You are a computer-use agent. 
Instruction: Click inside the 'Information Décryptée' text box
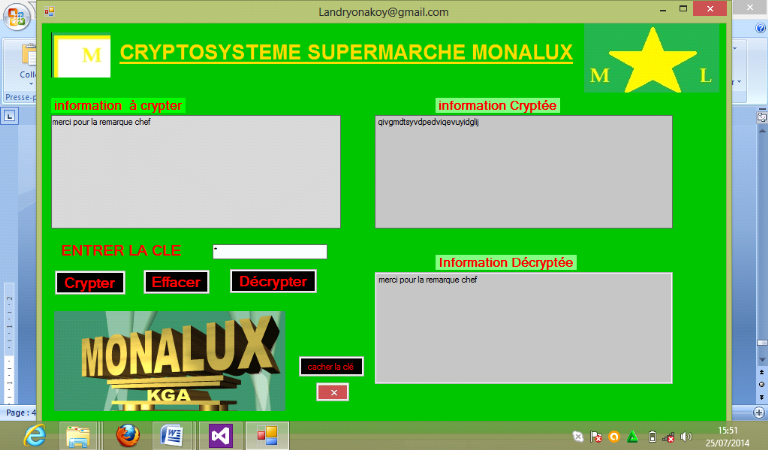[x=524, y=328]
